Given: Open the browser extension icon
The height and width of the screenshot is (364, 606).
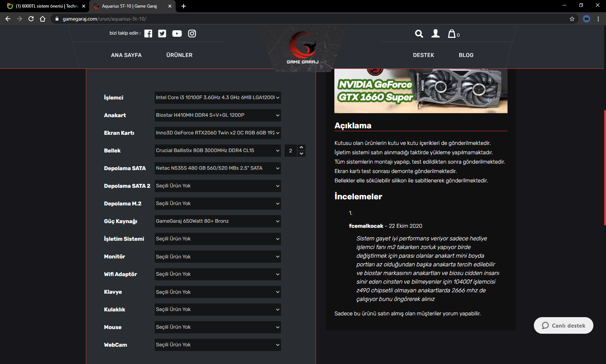Looking at the screenshot, I should pyautogui.click(x=587, y=19).
